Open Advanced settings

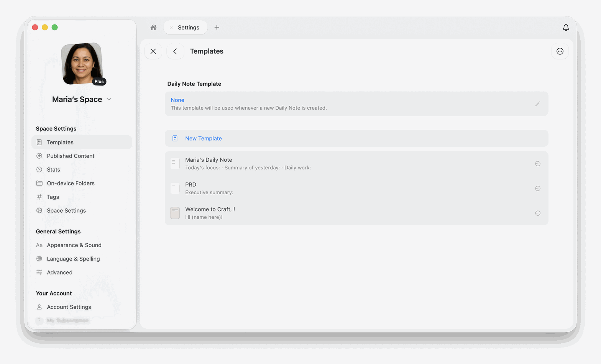click(x=82, y=272)
